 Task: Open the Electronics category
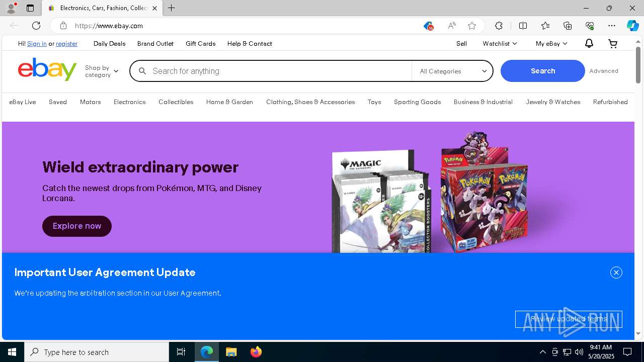[129, 102]
